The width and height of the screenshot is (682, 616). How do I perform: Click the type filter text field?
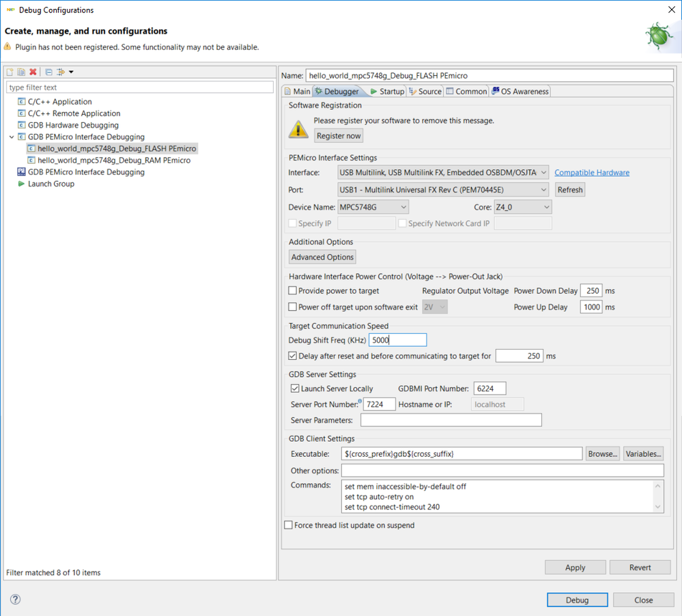(x=140, y=87)
